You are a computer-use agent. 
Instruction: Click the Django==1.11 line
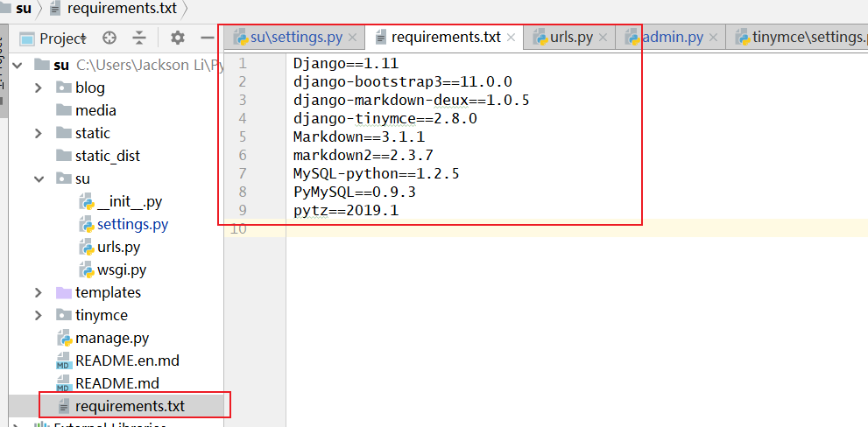coord(346,64)
